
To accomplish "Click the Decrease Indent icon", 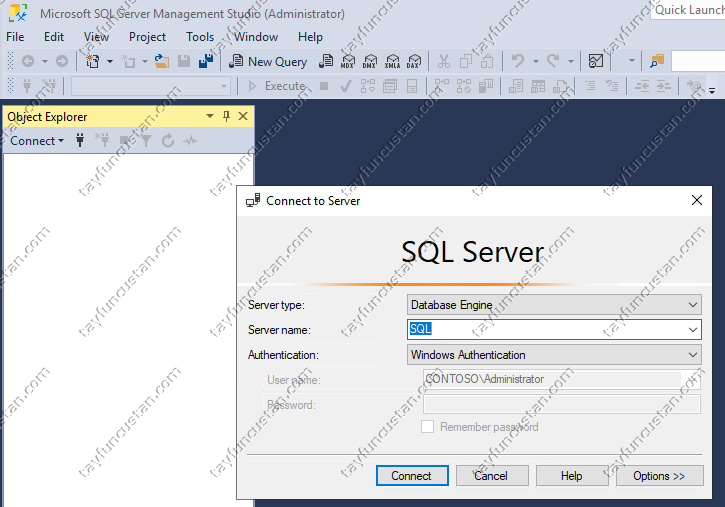I will [642, 86].
